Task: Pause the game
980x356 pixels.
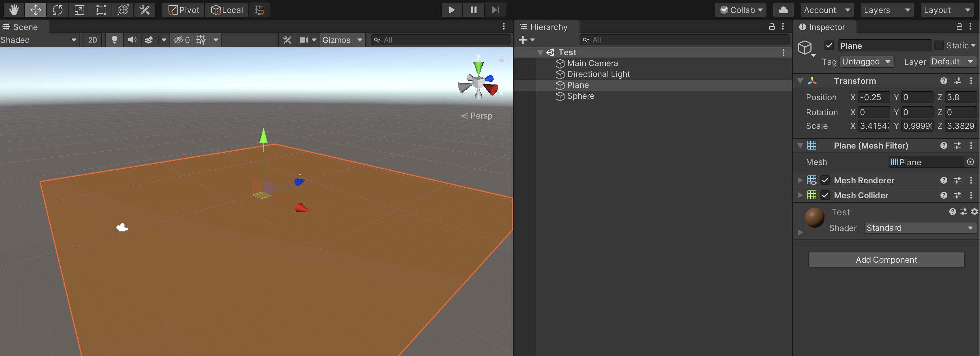Action: pos(474,10)
